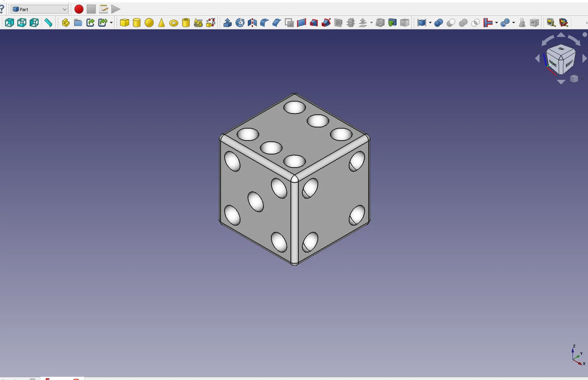Create a yellow torus primitive
The height and width of the screenshot is (380, 588).
click(174, 23)
